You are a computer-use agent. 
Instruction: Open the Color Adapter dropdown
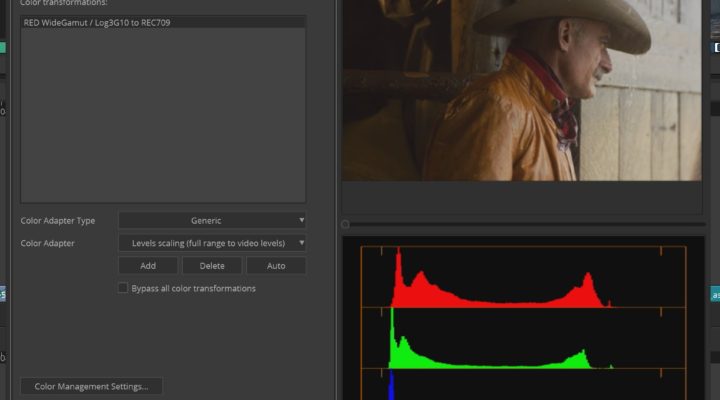click(212, 243)
